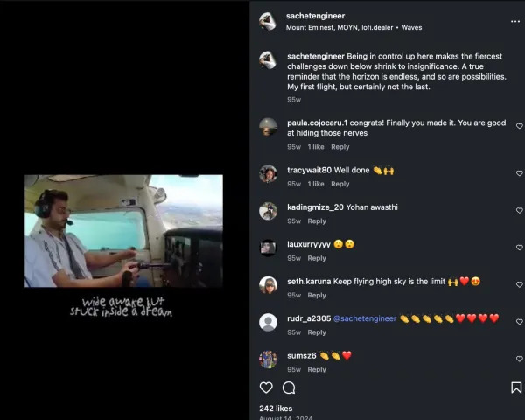
Task: Open tracywait80's profile avatar
Action: (268, 174)
